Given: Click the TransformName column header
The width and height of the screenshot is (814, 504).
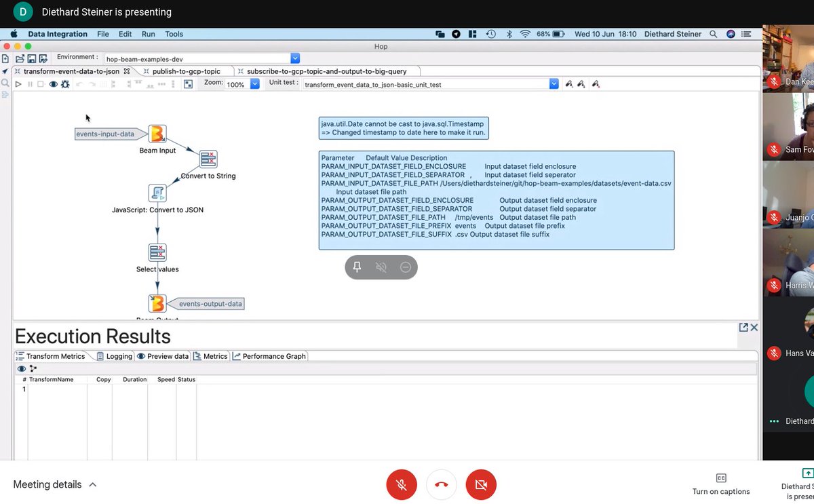Looking at the screenshot, I should (x=51, y=380).
